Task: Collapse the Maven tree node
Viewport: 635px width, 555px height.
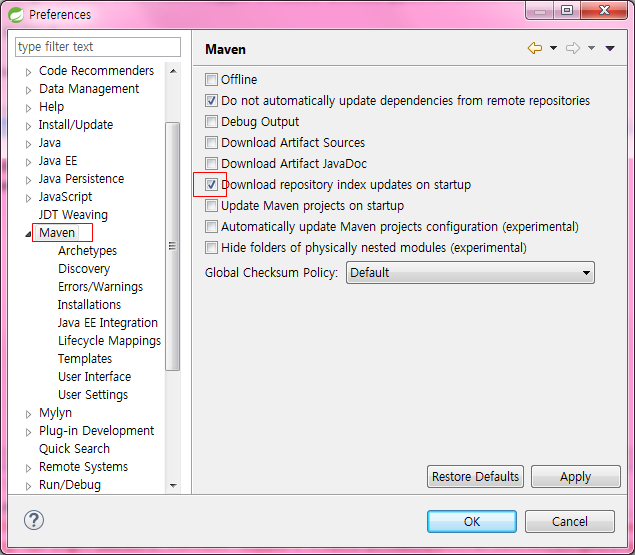Action: click(x=28, y=234)
